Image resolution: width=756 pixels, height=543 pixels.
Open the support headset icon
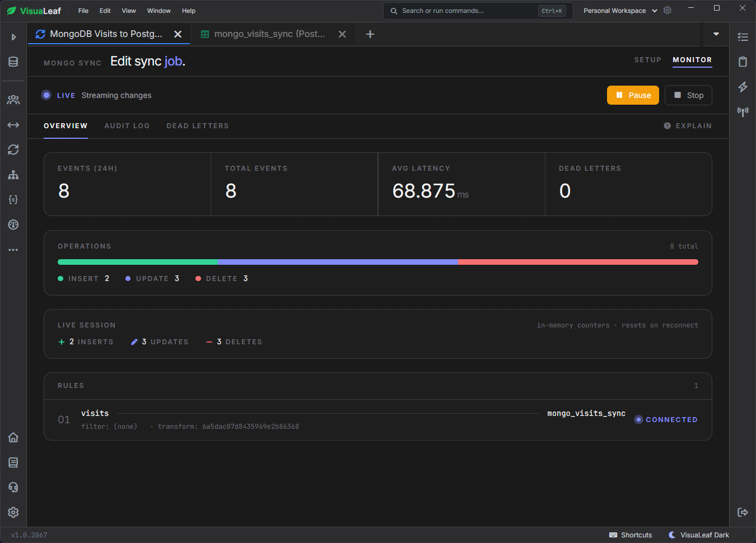point(13,487)
